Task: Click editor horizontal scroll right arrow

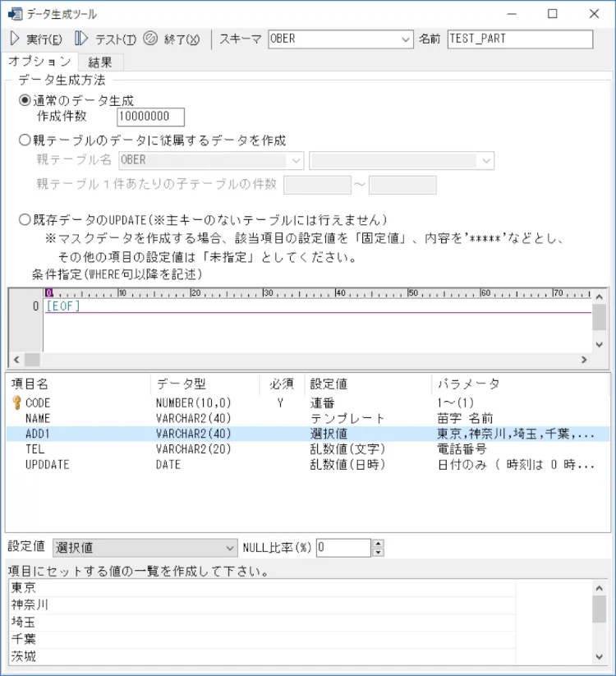Action: coord(584,359)
